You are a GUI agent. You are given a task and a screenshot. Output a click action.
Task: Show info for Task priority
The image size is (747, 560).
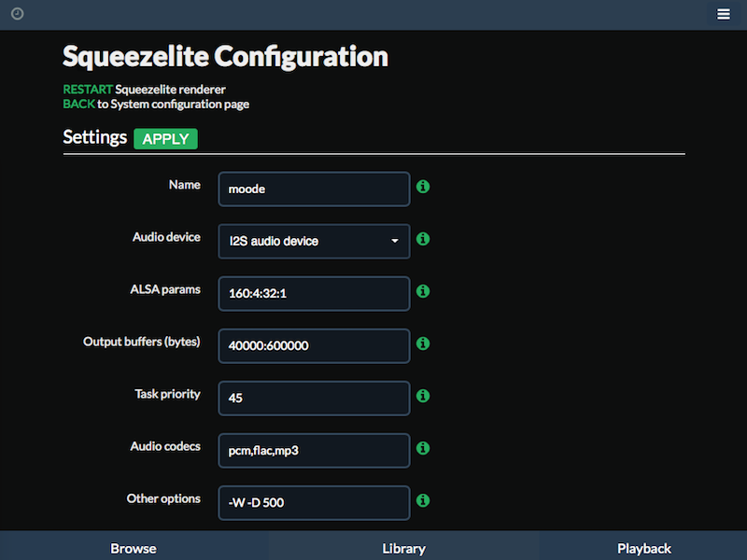point(423,396)
